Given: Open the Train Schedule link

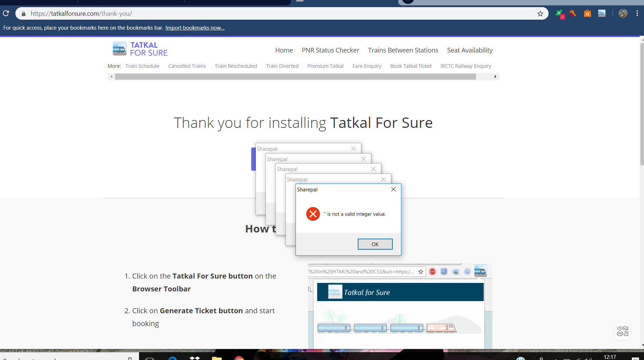Looking at the screenshot, I should click(x=142, y=66).
